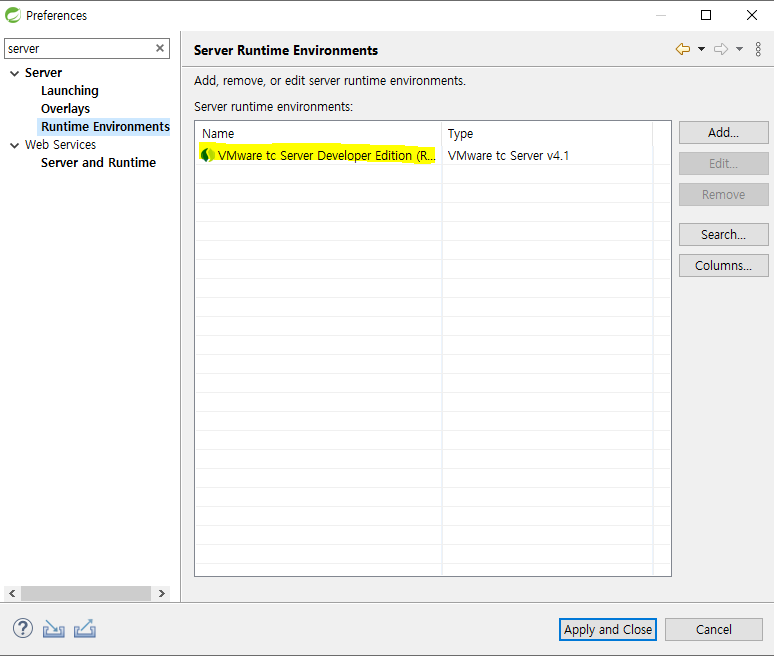
Task: Open the back history dropdown arrow
Action: [701, 49]
